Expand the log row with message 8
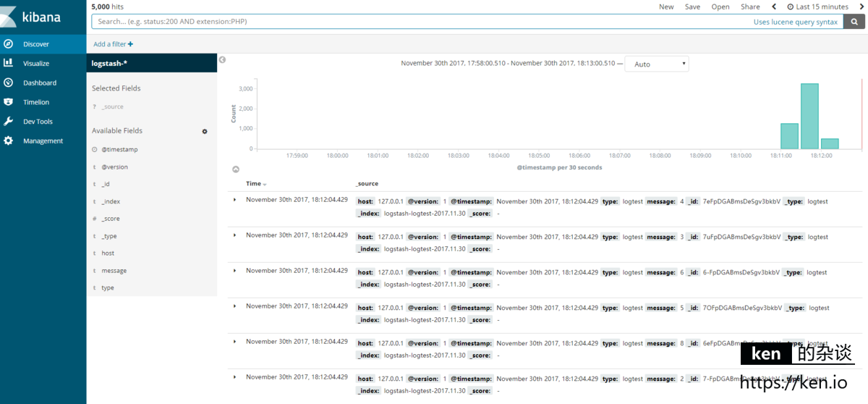 click(x=234, y=342)
